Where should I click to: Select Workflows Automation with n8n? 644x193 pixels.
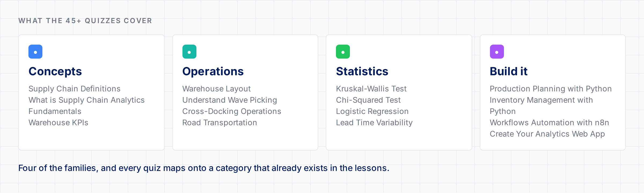pos(550,123)
